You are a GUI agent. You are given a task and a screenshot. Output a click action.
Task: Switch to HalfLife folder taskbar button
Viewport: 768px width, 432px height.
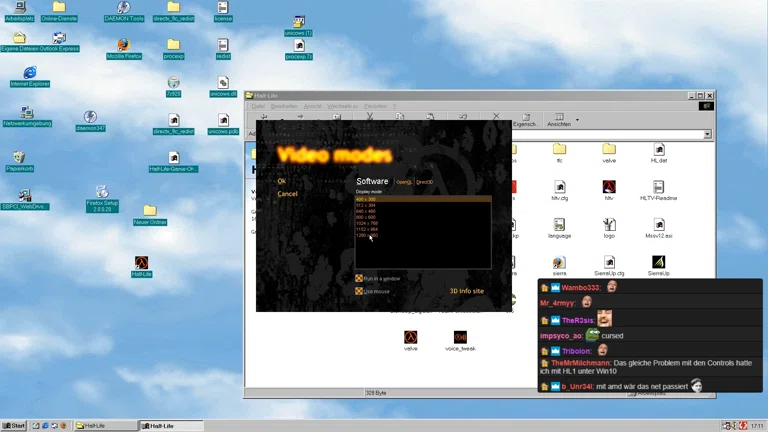[105, 426]
